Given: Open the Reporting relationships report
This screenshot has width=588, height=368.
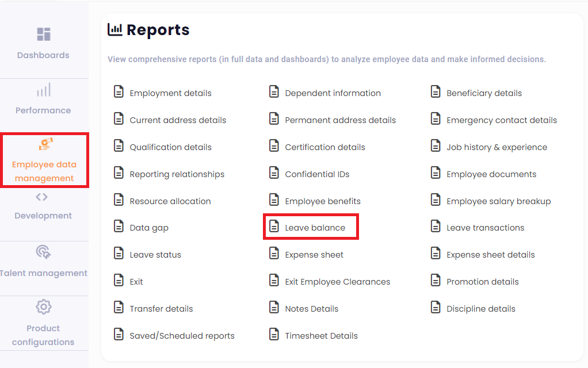Looking at the screenshot, I should [x=177, y=174].
